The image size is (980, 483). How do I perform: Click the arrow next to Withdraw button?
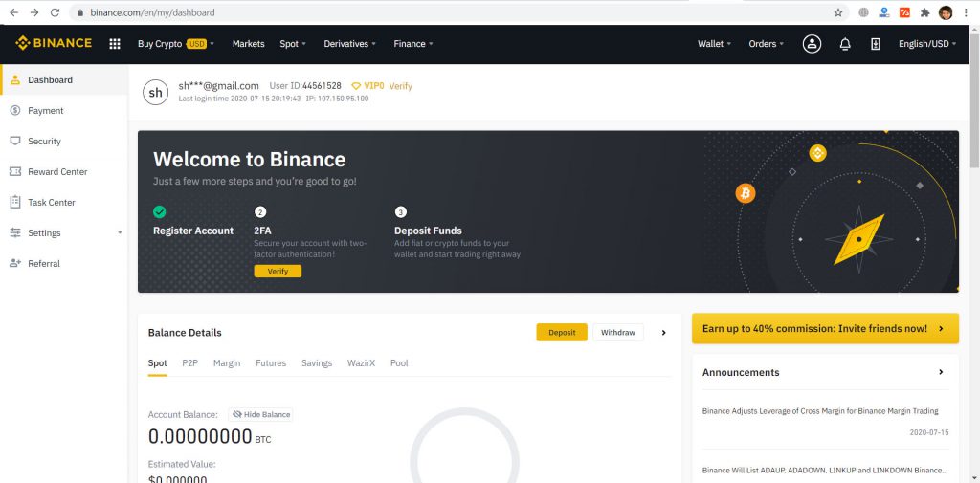tap(664, 333)
